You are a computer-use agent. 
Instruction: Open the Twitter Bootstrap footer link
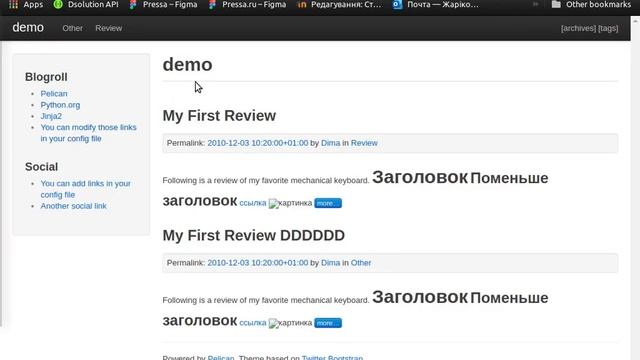click(x=332, y=358)
